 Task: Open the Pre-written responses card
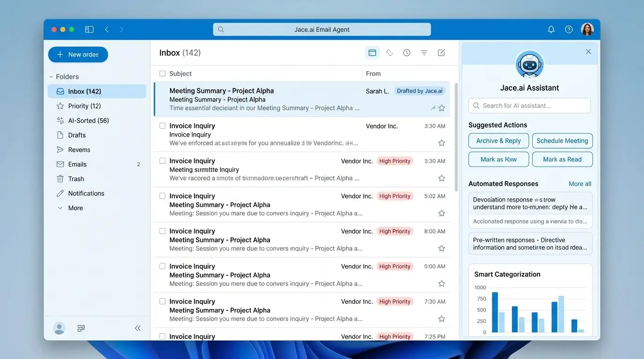530,244
